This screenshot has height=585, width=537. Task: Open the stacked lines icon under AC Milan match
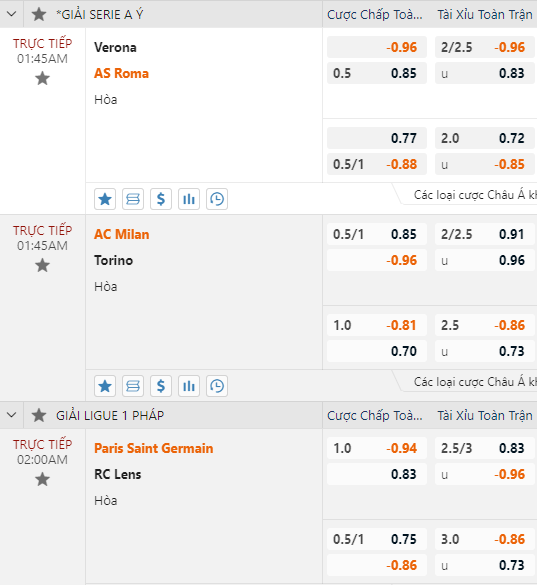click(x=133, y=386)
